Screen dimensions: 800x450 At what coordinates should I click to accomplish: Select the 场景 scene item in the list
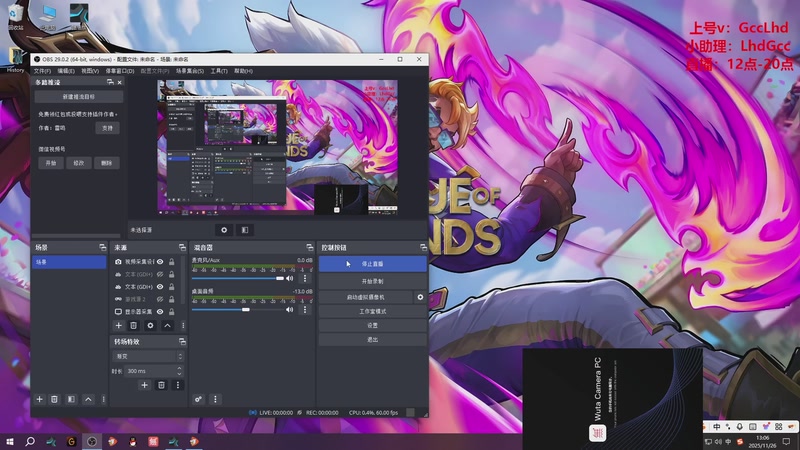click(69, 262)
